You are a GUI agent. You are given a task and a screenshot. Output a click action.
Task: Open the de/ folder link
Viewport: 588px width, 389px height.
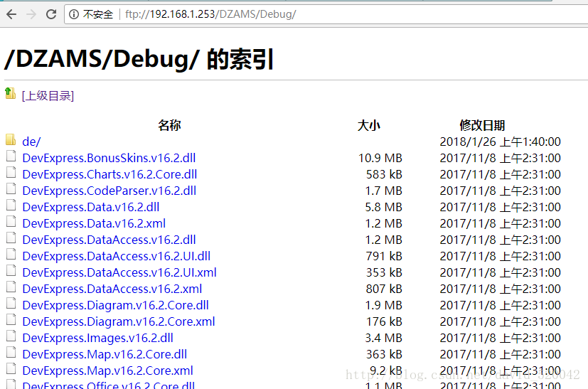tap(31, 142)
